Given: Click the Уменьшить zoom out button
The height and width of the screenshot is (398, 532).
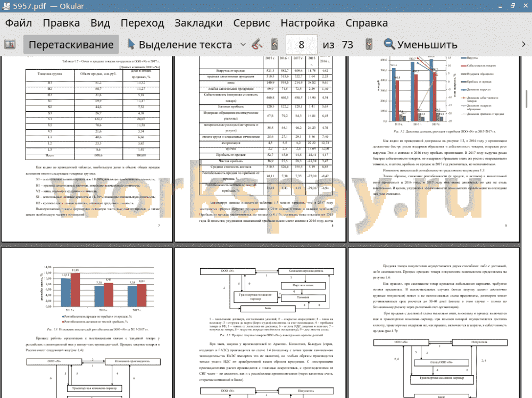Looking at the screenshot, I should point(421,45).
